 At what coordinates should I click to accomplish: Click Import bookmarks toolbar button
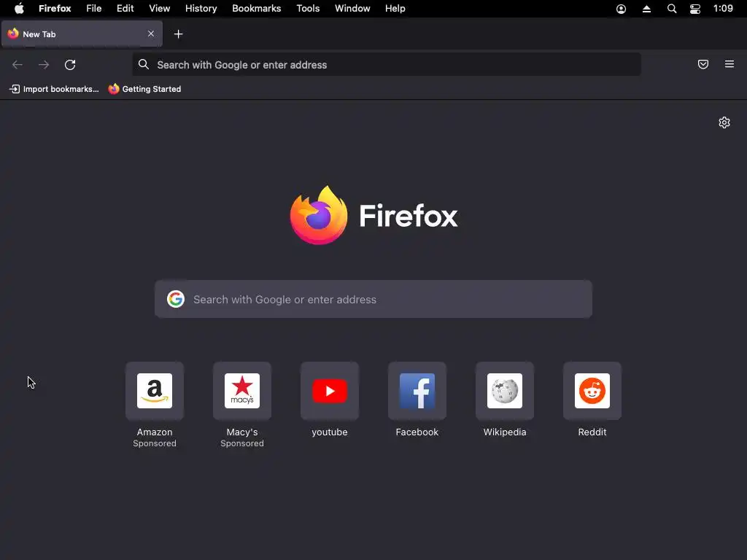pyautogui.click(x=54, y=89)
